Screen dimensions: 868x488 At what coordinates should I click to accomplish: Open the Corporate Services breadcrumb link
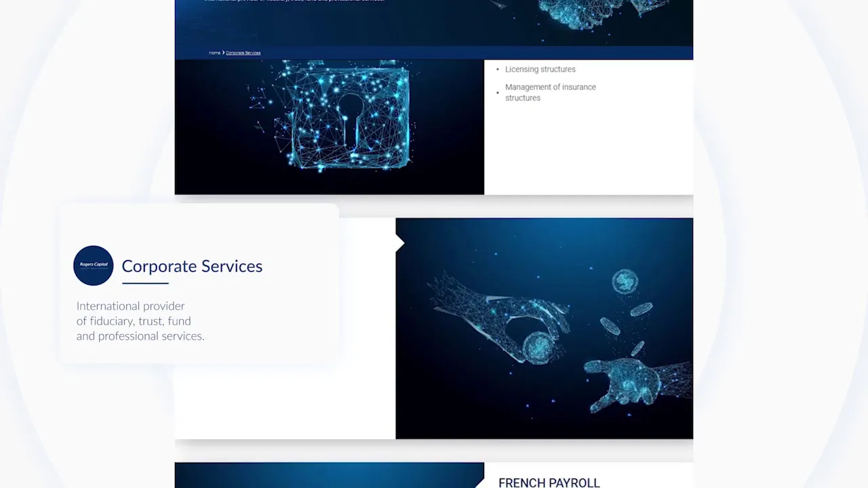click(x=243, y=53)
